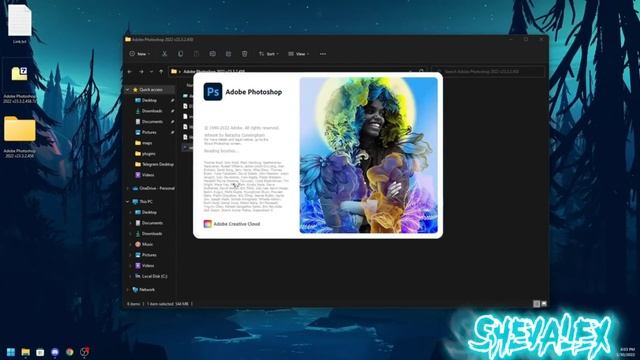The image size is (640, 360).
Task: Click the Adobe Creative Cloud logo on splash
Action: [x=208, y=224]
